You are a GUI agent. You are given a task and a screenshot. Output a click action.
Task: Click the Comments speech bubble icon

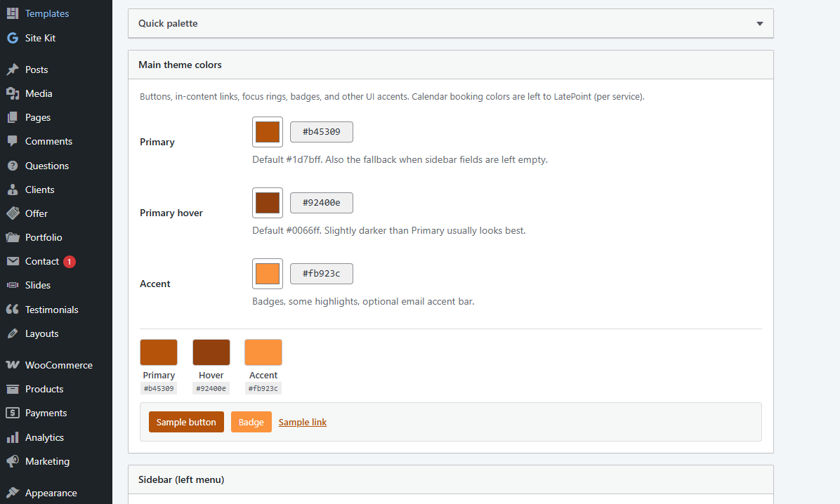[x=13, y=141]
